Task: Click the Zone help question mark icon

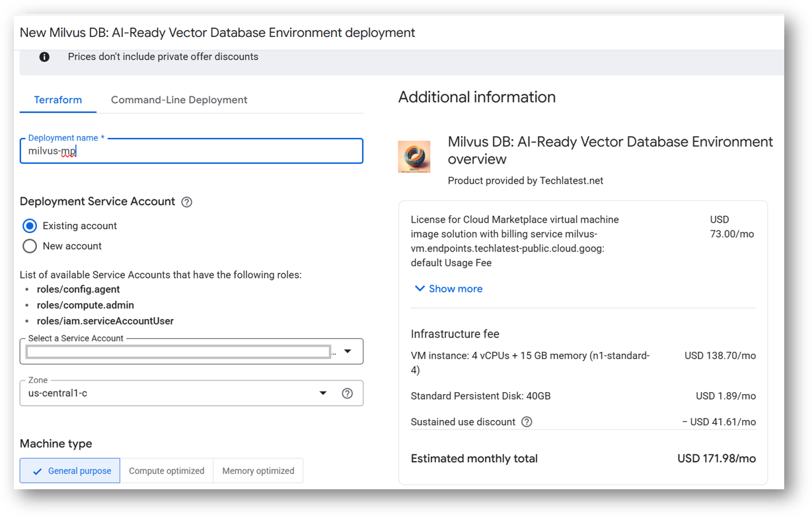Action: [347, 394]
